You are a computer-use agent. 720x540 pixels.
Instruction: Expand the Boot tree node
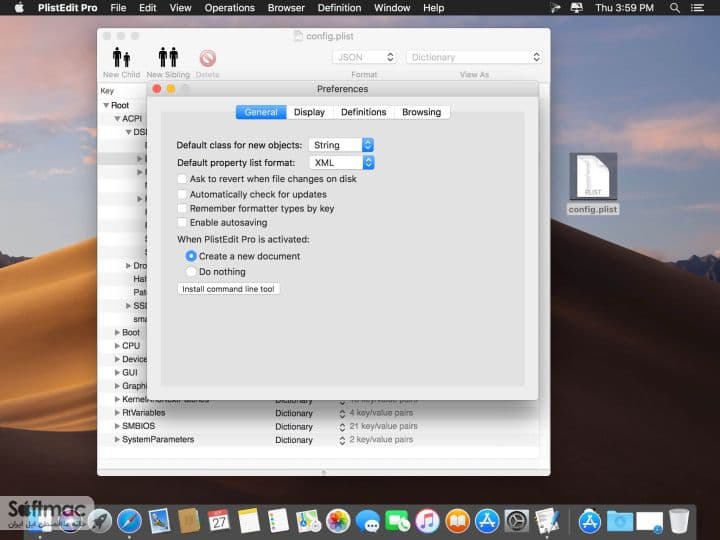pyautogui.click(x=117, y=332)
